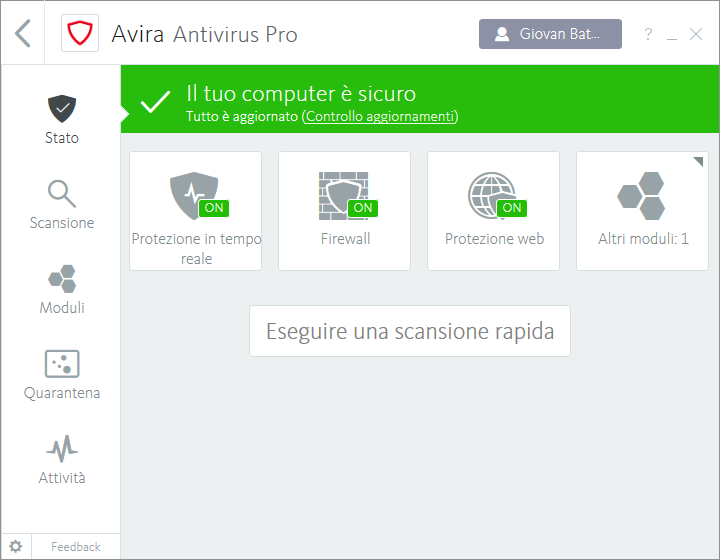
Task: Open the Stato shield icon in sidebar
Action: pos(61,107)
